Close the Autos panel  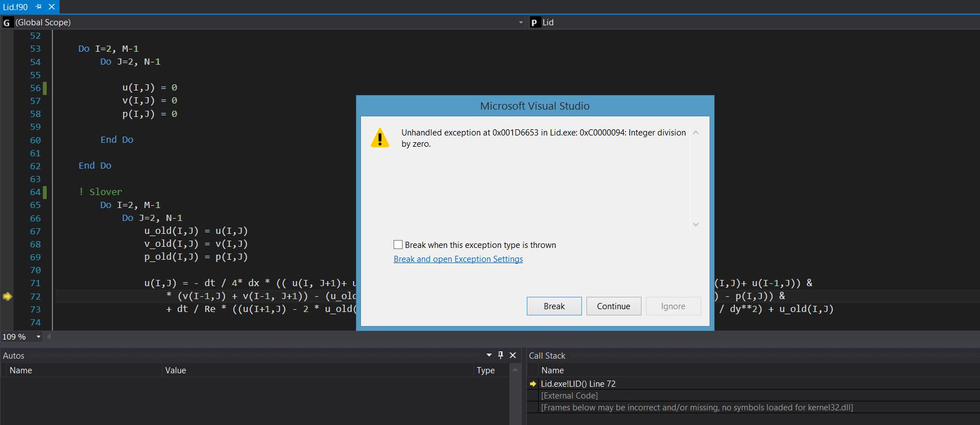pyautogui.click(x=513, y=355)
